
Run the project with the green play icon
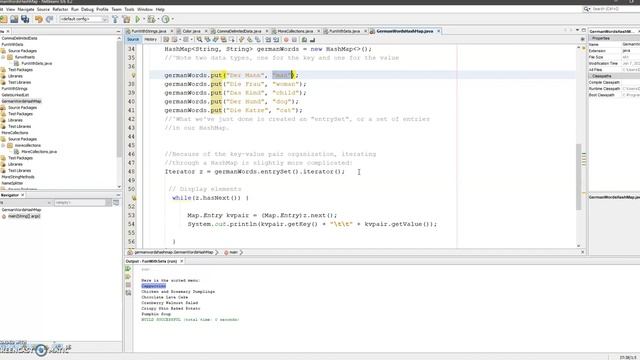138,19
